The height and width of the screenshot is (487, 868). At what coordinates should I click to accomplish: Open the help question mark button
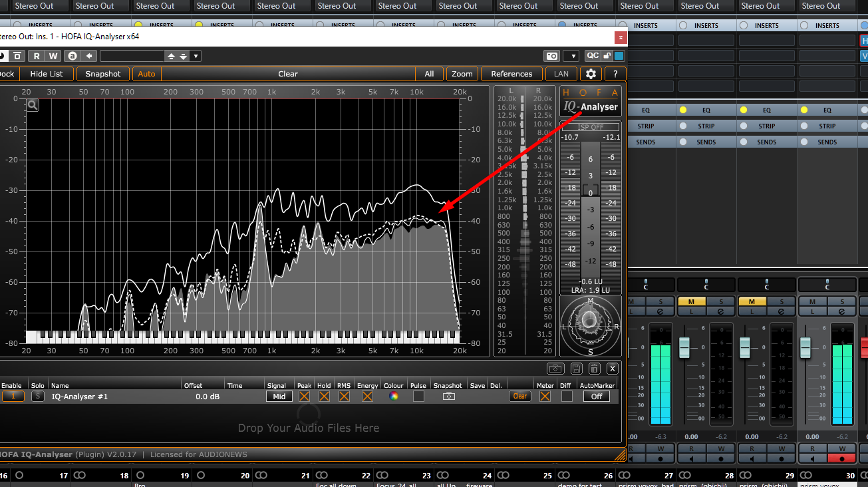(x=615, y=74)
